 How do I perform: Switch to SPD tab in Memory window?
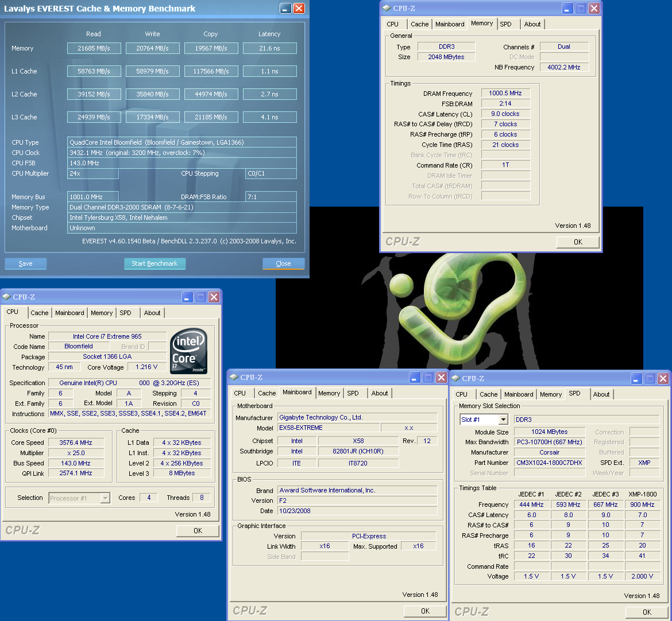(505, 24)
